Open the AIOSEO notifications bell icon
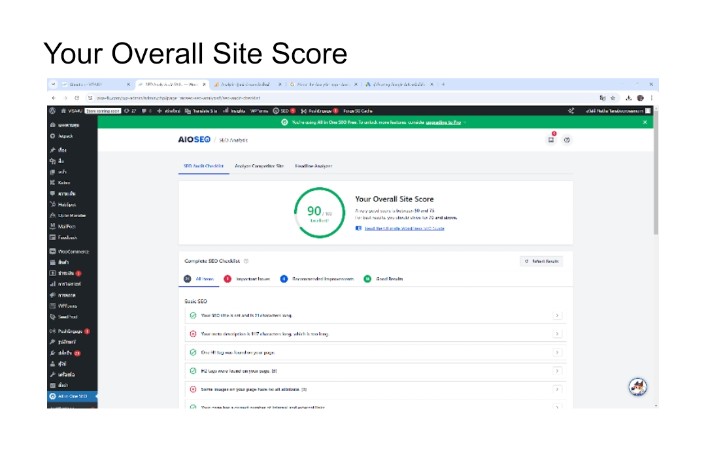Viewport: 706px width, 468px height. (551, 140)
